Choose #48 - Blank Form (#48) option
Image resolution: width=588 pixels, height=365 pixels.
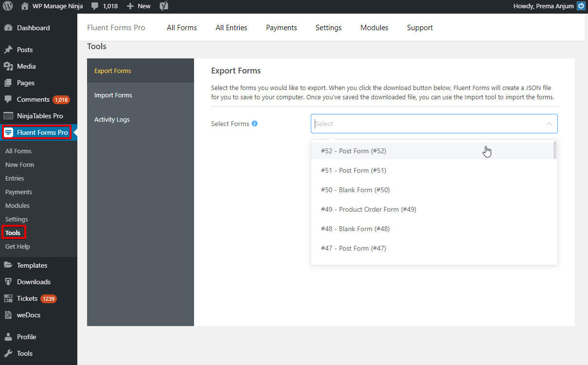pyautogui.click(x=433, y=229)
